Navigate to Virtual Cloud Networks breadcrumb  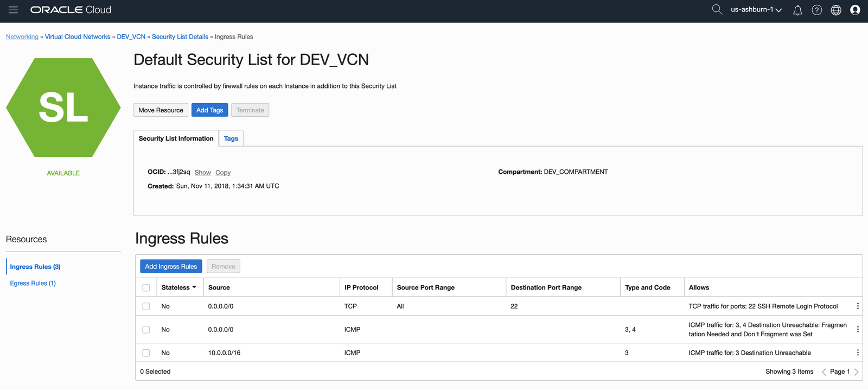78,37
